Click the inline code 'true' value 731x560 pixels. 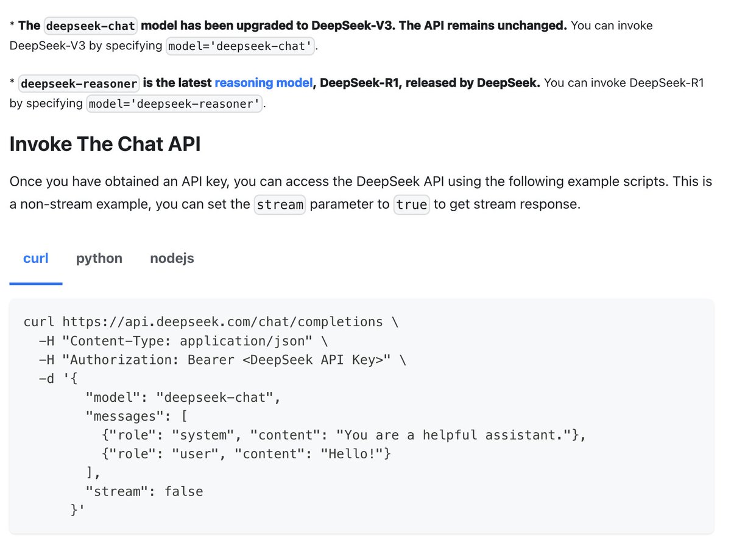[x=412, y=205]
